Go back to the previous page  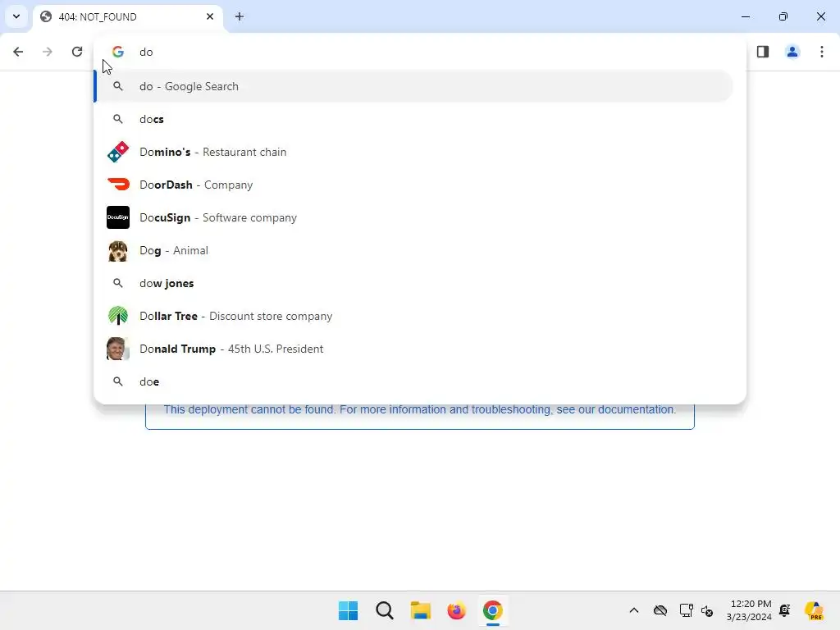(x=18, y=52)
